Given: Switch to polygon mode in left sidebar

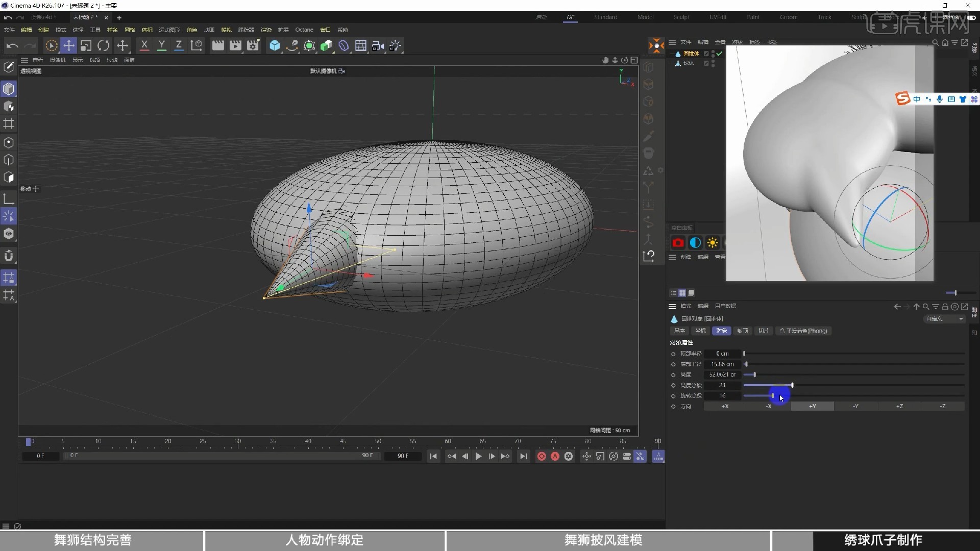Looking at the screenshot, I should tap(9, 178).
